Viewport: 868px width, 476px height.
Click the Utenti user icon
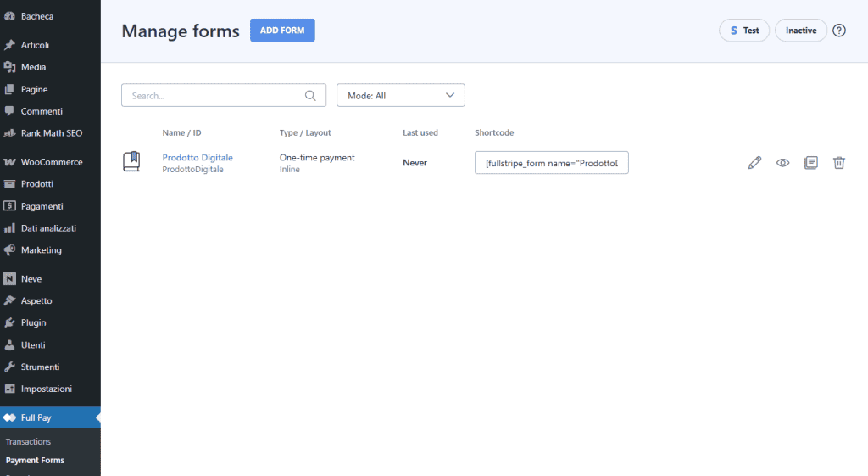(9, 344)
